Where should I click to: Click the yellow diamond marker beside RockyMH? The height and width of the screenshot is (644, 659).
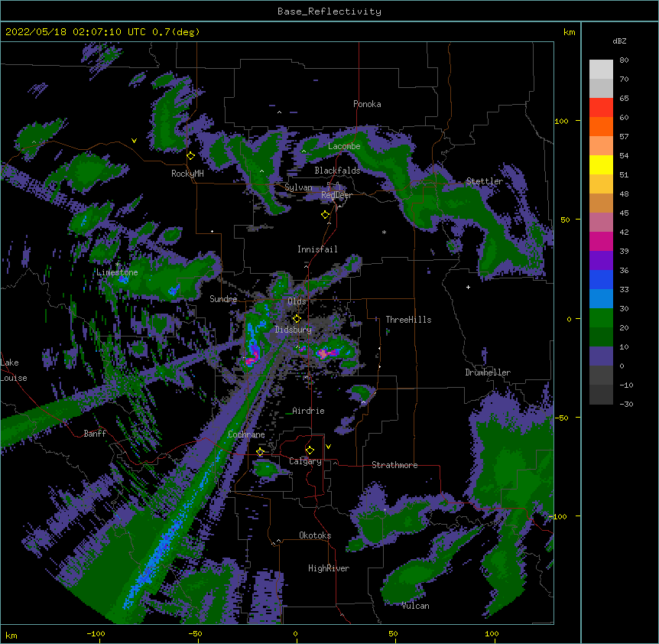(191, 156)
